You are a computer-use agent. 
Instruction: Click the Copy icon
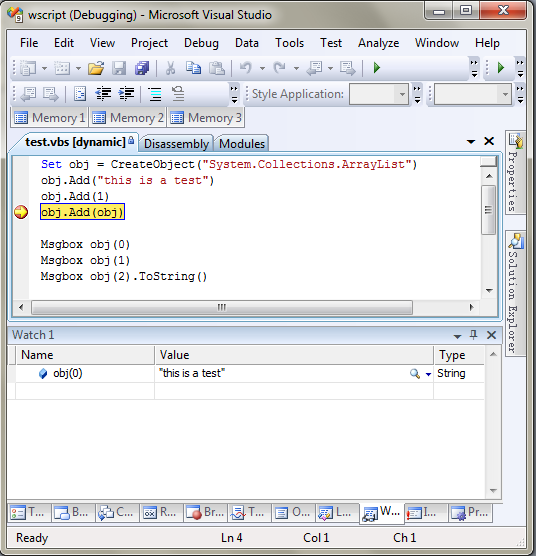pos(194,68)
